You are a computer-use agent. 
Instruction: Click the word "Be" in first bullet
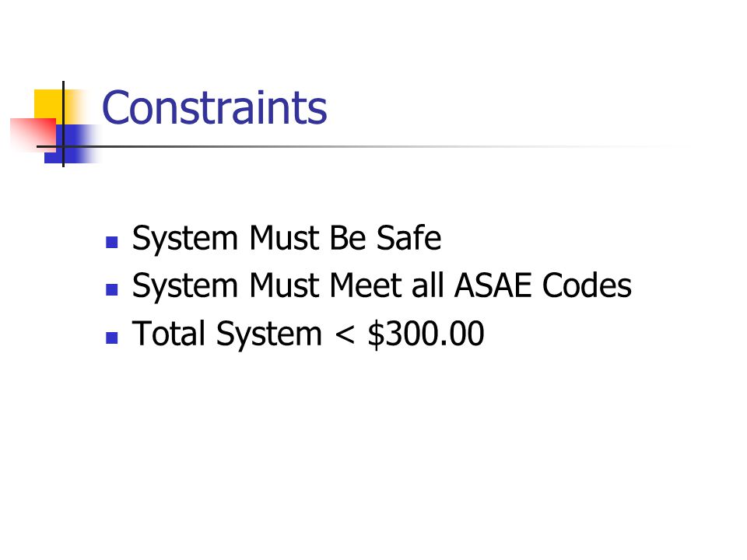point(348,238)
